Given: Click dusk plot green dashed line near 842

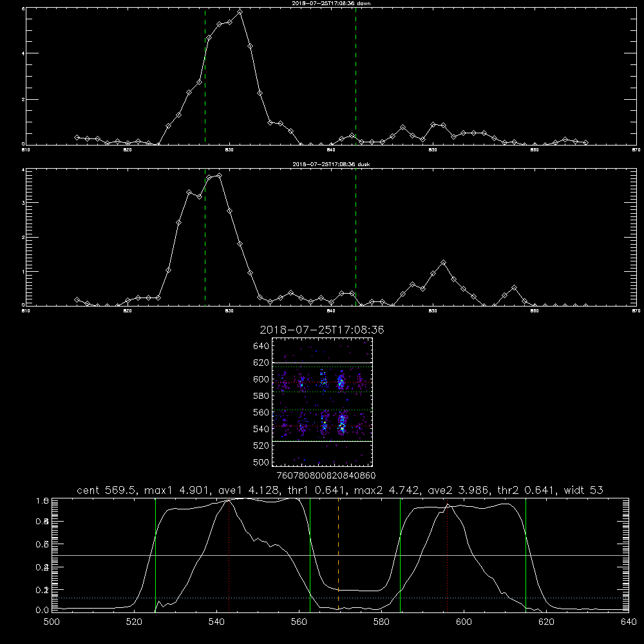Looking at the screenshot, I should (355, 238).
